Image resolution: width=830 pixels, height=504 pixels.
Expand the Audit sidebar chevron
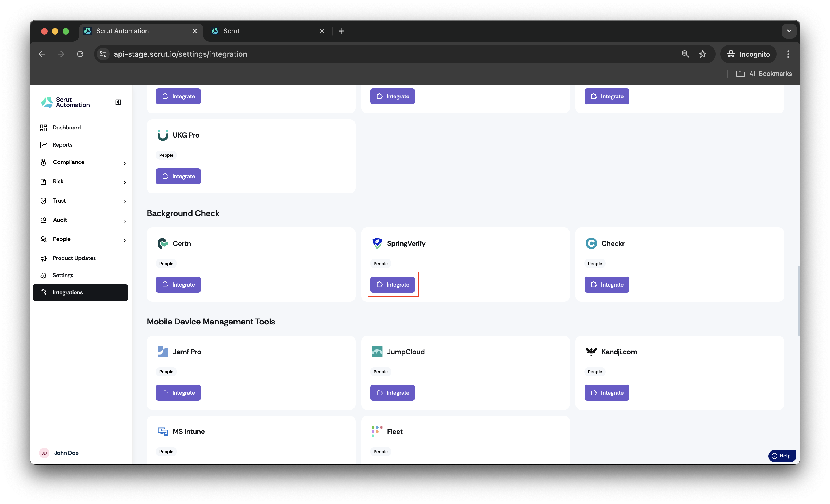click(x=125, y=221)
